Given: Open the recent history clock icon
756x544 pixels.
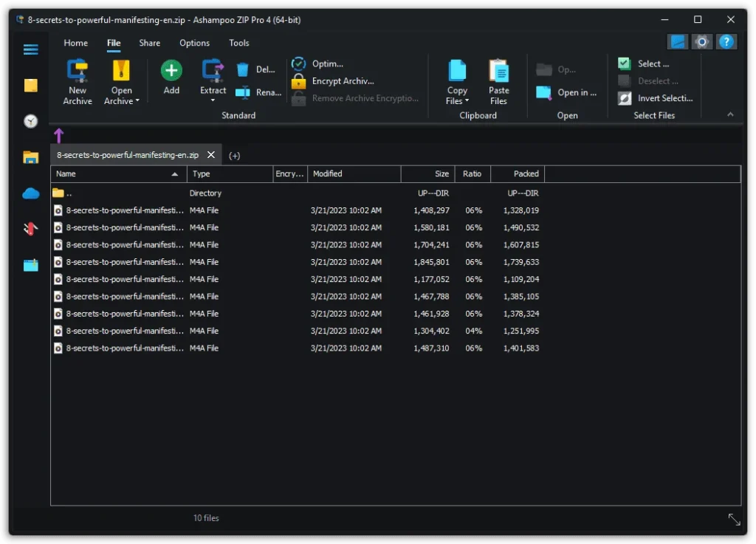Looking at the screenshot, I should click(x=31, y=121).
